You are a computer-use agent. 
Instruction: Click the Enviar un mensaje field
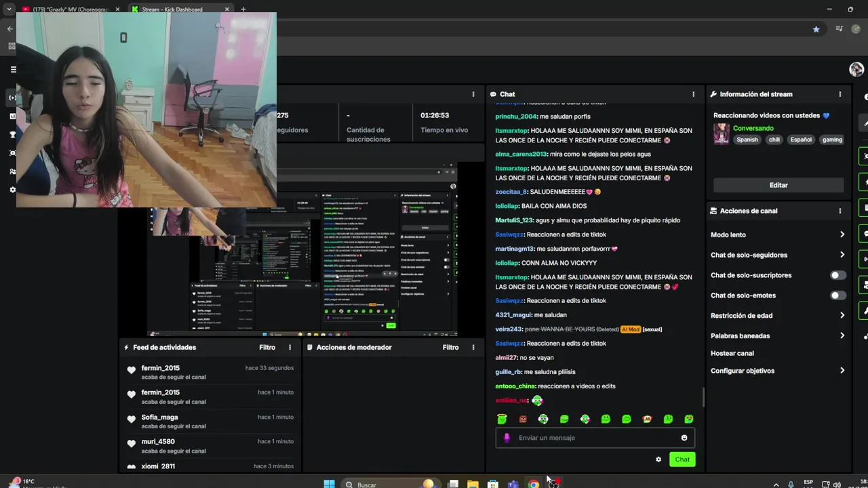595,438
